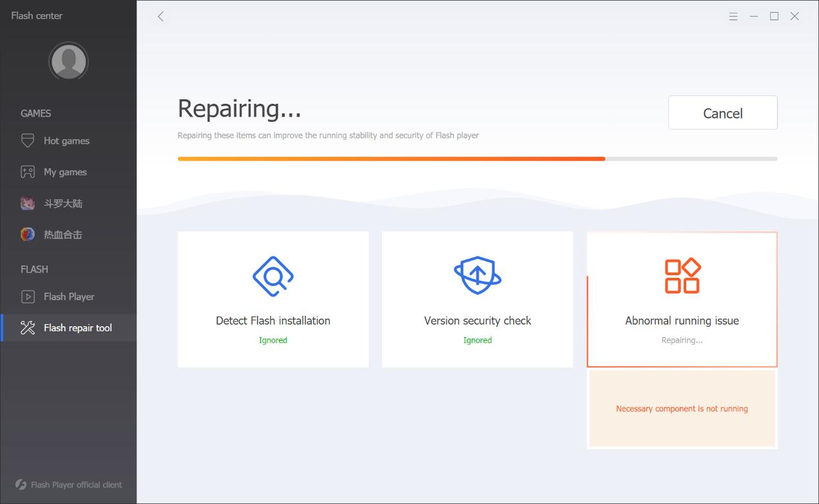The width and height of the screenshot is (819, 504).
Task: Click the Detect Flash installation magnifier icon
Action: tap(273, 276)
